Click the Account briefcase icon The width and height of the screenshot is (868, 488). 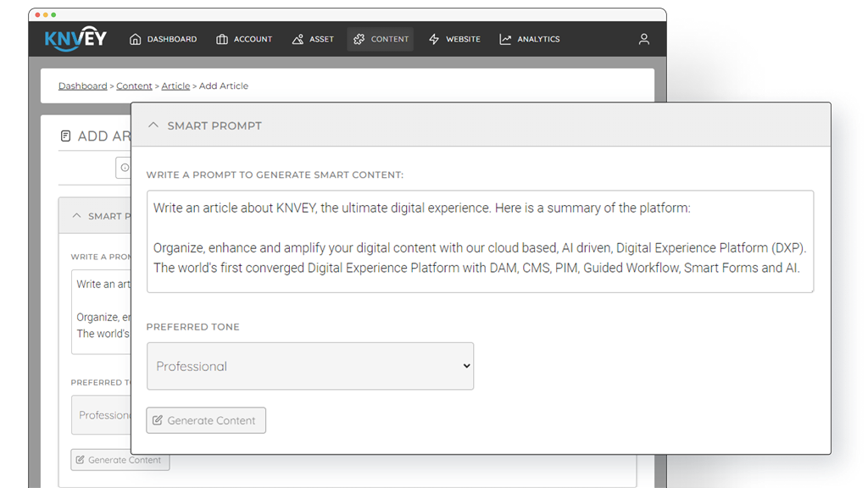coord(222,39)
